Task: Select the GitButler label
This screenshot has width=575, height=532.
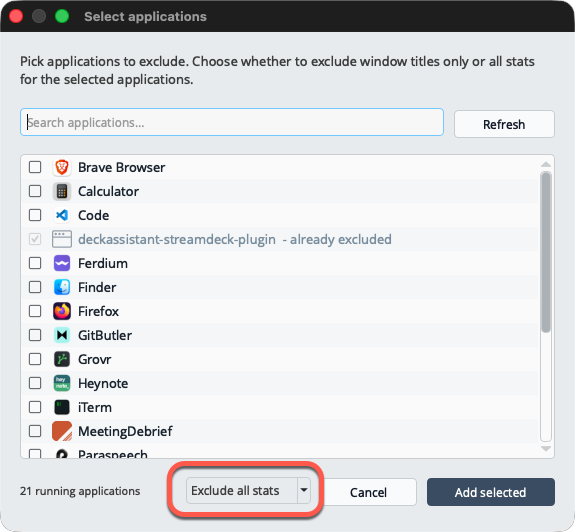Action: point(105,335)
